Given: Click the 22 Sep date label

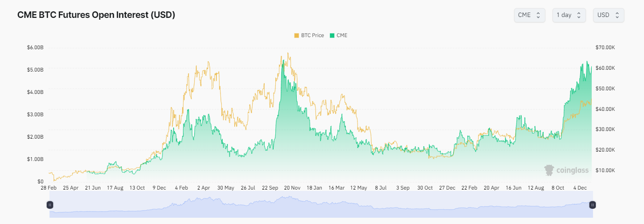Looking at the screenshot, I should coord(270,188).
